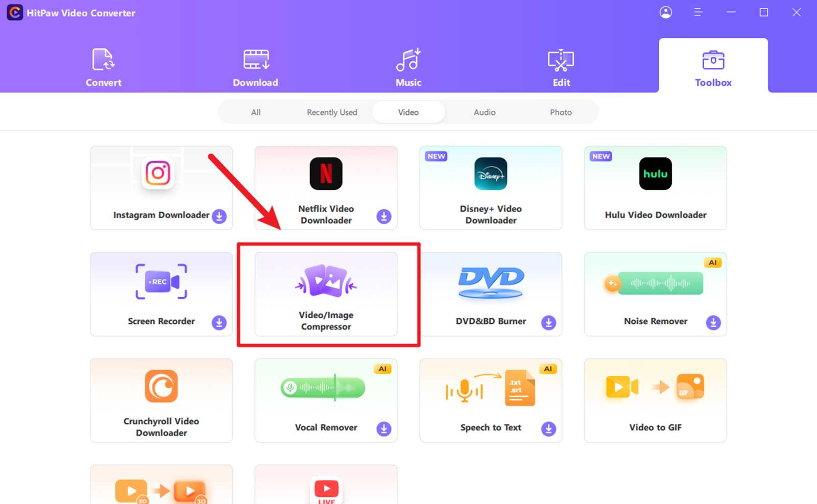Open the Video/Image Compressor tool
This screenshot has width=817, height=504.
tap(326, 294)
